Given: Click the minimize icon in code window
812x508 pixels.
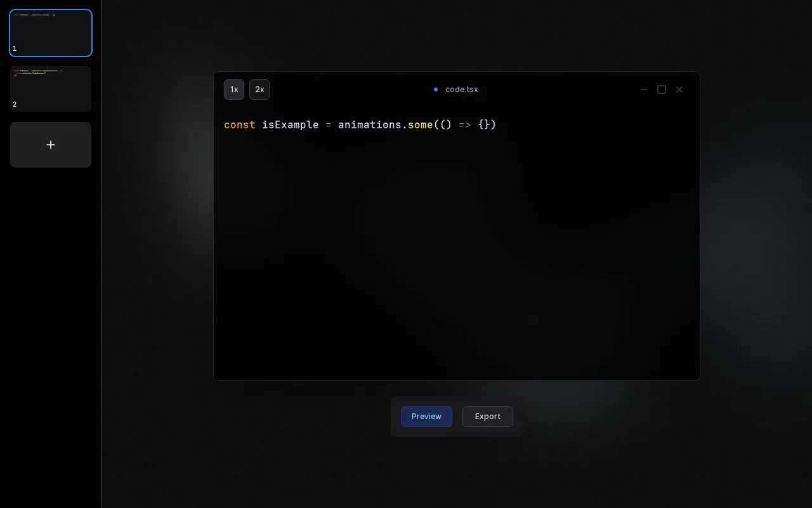Looking at the screenshot, I should coord(644,90).
